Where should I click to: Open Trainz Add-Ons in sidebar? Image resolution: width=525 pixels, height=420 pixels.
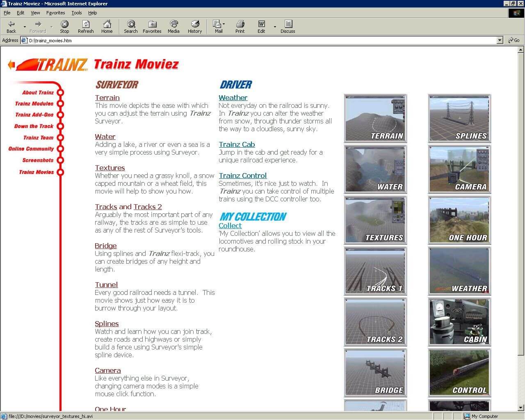(34, 115)
